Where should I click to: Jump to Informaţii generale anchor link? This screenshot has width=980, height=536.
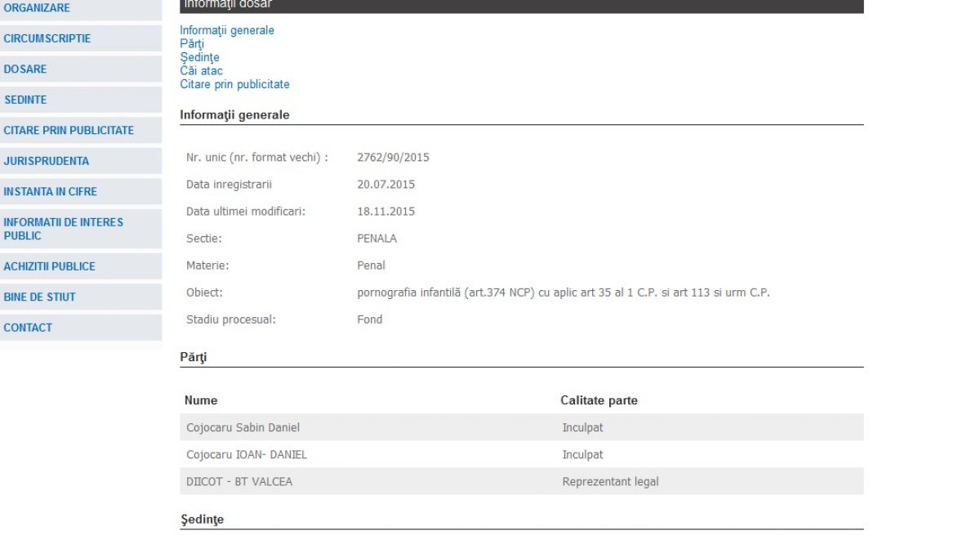click(x=227, y=30)
